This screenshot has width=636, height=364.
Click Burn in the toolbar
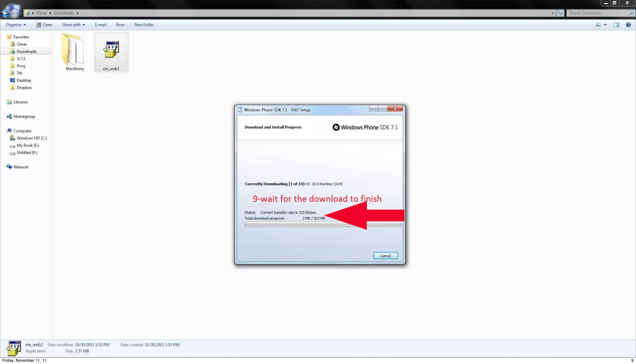pyautogui.click(x=120, y=25)
